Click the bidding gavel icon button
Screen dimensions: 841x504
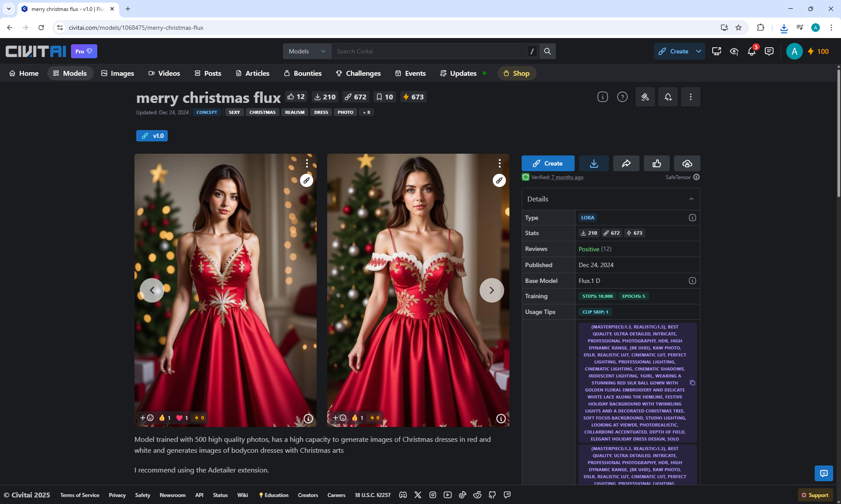tap(645, 97)
